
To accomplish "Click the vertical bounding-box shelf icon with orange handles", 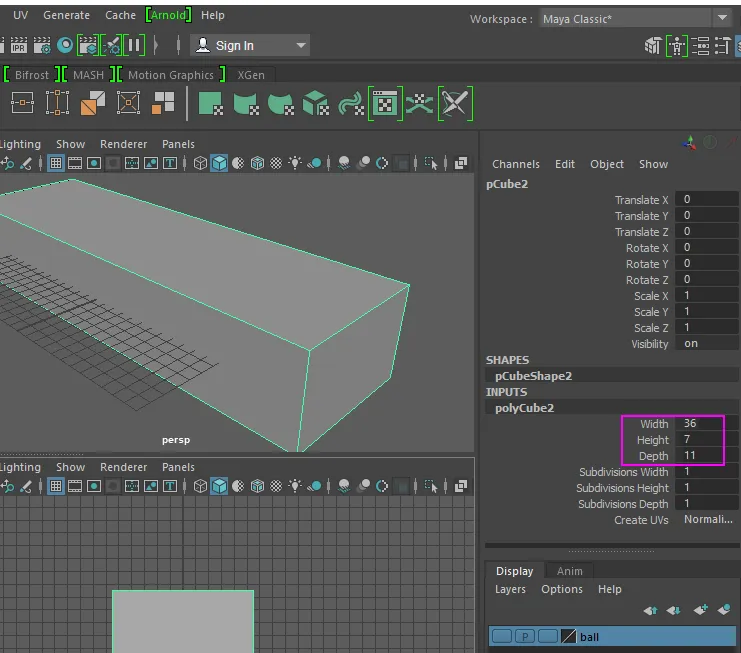I will (57, 103).
